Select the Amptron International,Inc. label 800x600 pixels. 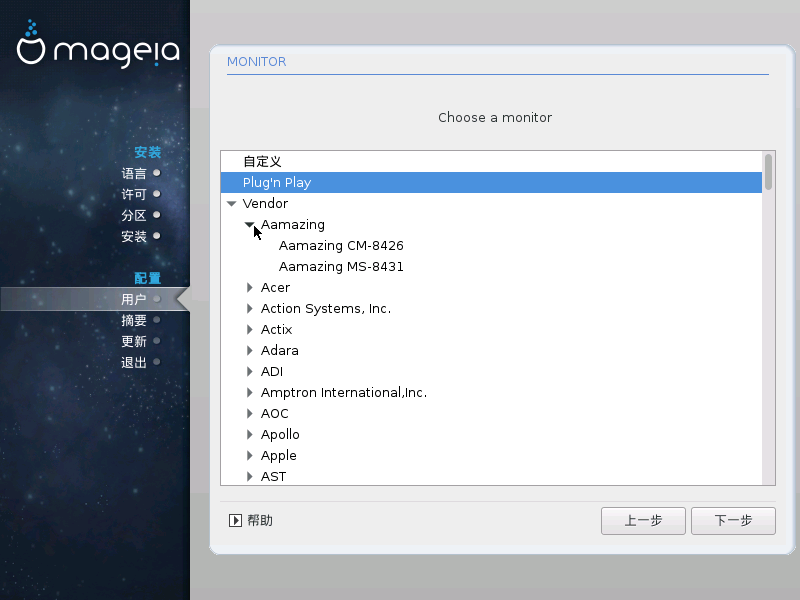pyautogui.click(x=344, y=392)
